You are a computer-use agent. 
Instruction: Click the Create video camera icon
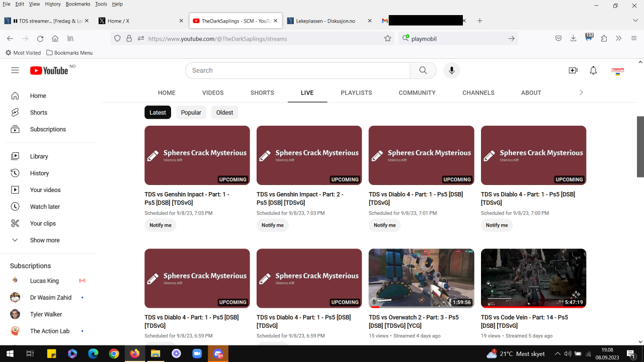click(x=573, y=70)
